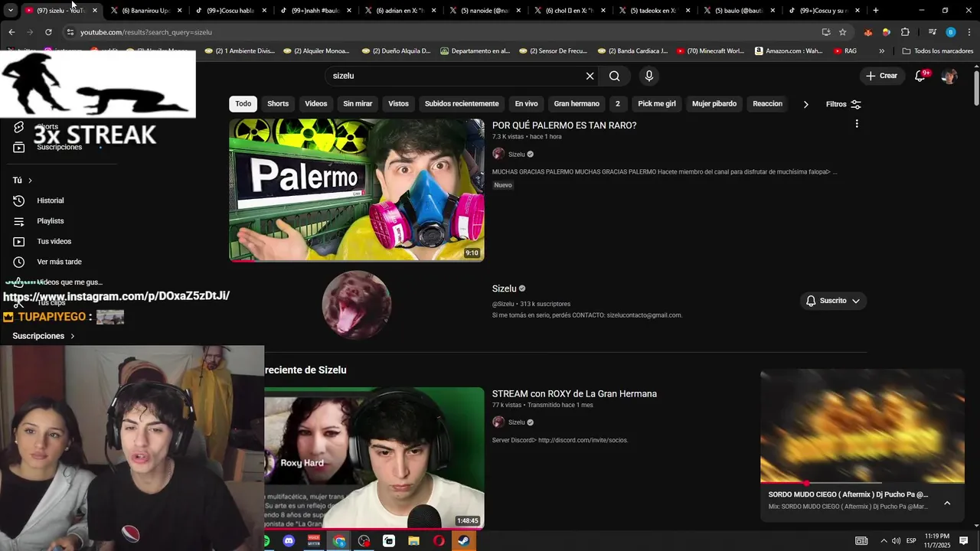Switch to Bananirou tab
Viewport: 980px width, 551px height.
[x=145, y=11]
